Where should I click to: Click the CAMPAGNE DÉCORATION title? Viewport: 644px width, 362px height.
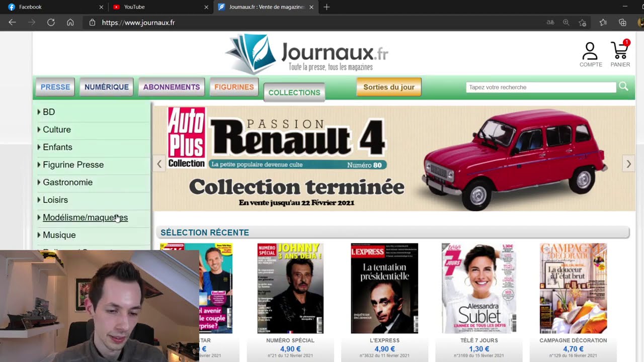click(x=573, y=340)
